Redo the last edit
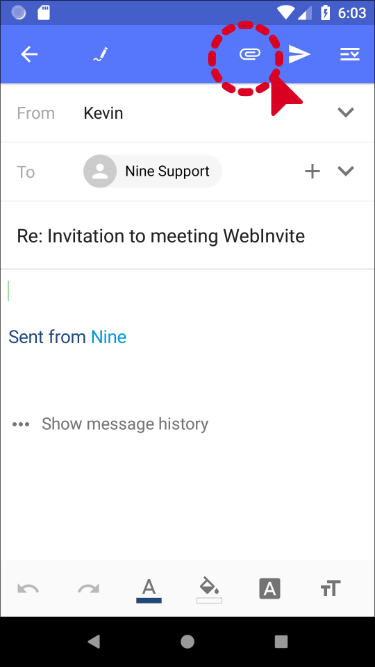Image resolution: width=375 pixels, height=667 pixels. coord(88,589)
